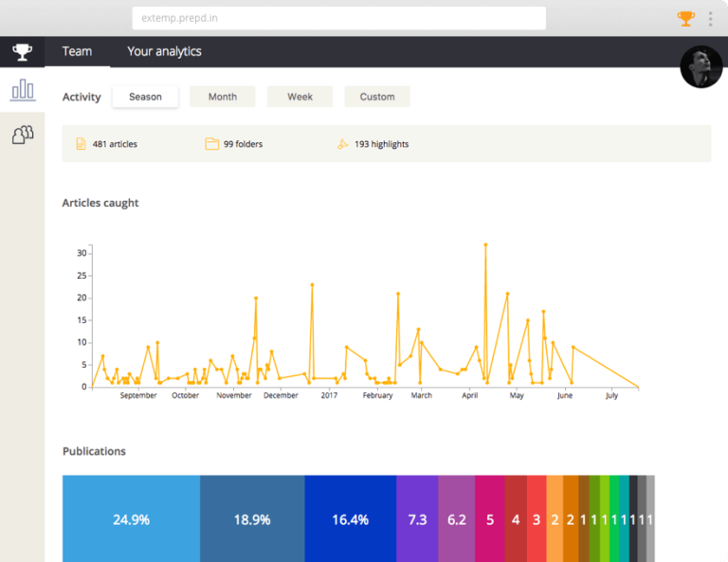This screenshot has width=728, height=562.
Task: Open the user profile avatar
Action: pyautogui.click(x=702, y=66)
